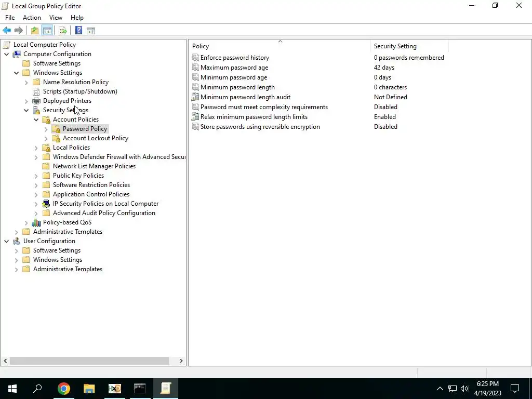
Task: Click the Maximum password age policy icon
Action: pos(195,68)
